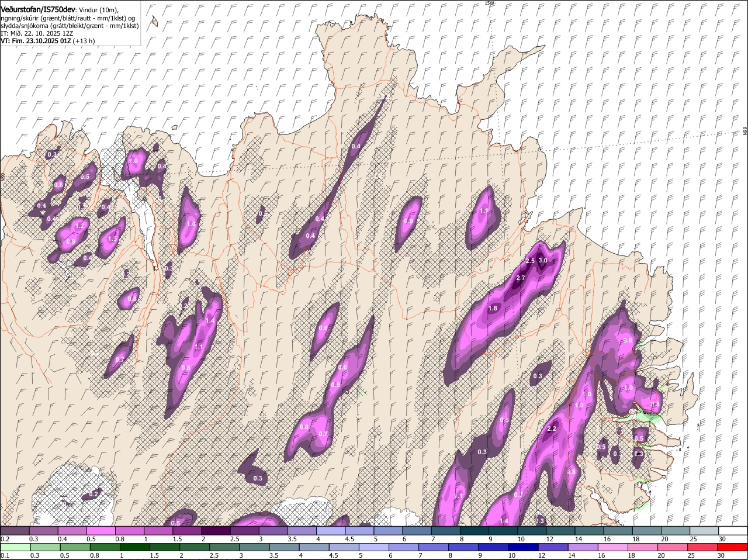
Task: Select the '2.7' value label on the map
Action: 521,278
